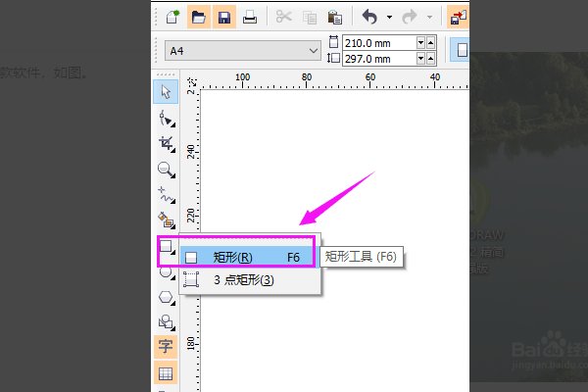The height and width of the screenshot is (392, 588).
Task: Save the document with the floppy icon
Action: [x=224, y=18]
